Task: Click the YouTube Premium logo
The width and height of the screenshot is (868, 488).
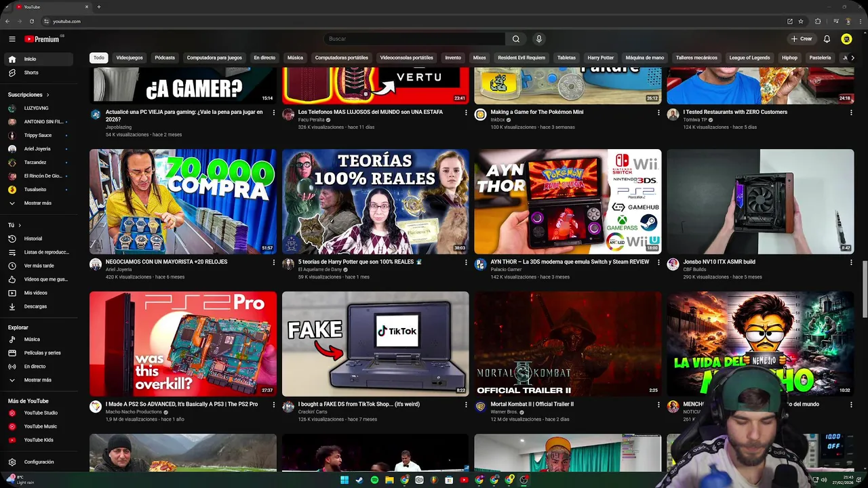Action: point(42,39)
